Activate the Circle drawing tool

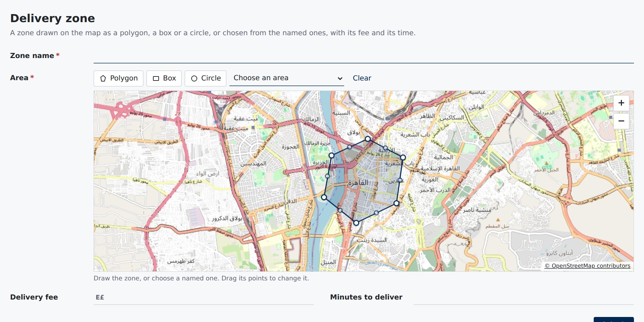(x=206, y=78)
